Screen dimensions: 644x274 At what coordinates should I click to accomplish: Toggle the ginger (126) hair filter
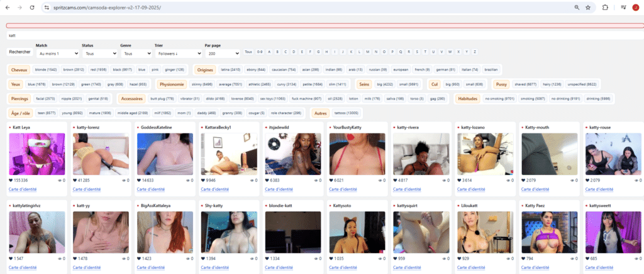click(x=175, y=70)
